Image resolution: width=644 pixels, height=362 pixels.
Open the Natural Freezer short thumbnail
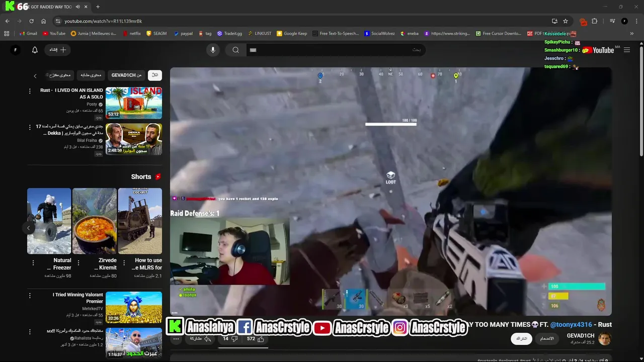click(49, 221)
